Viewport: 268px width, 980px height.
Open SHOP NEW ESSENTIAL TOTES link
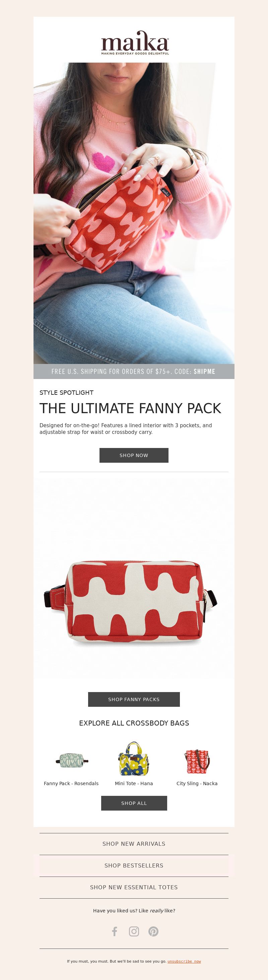point(134,887)
